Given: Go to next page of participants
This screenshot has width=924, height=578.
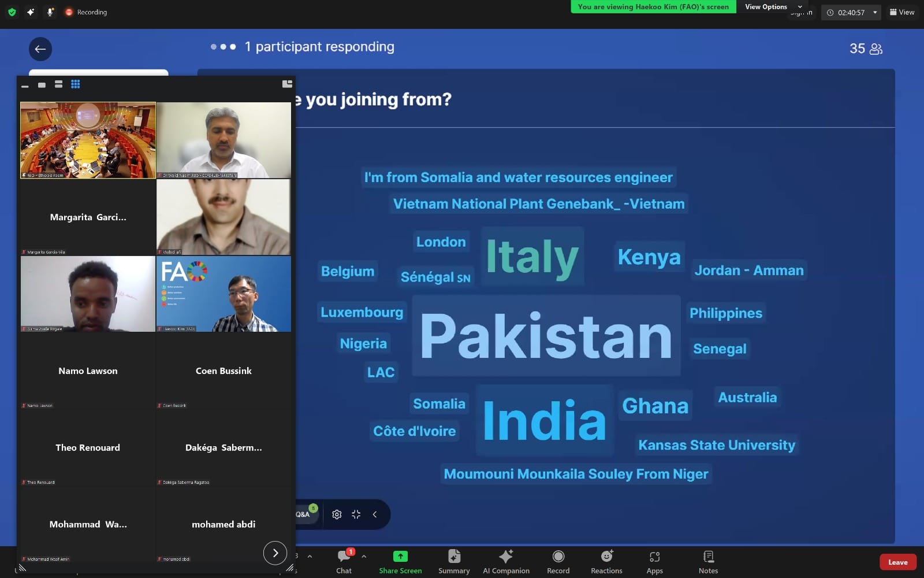Looking at the screenshot, I should pyautogui.click(x=275, y=553).
